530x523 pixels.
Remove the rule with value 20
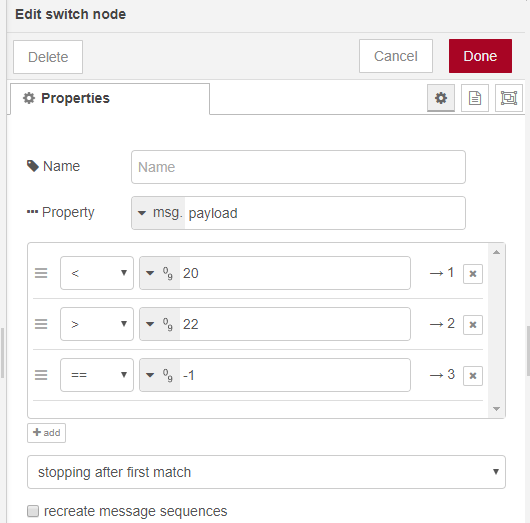click(473, 274)
